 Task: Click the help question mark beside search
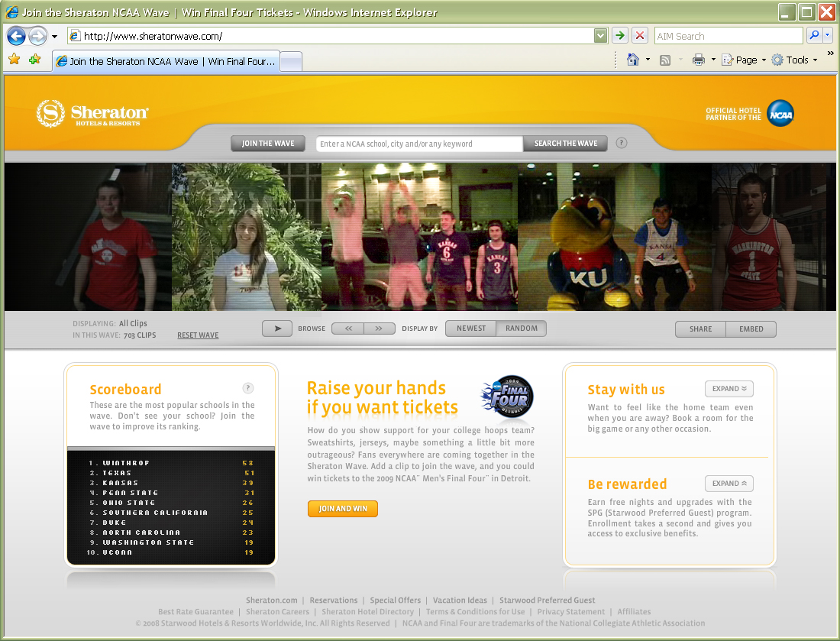pos(622,143)
